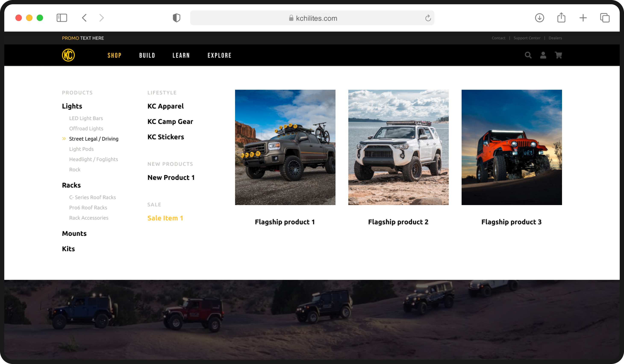Go back with the browser back arrow
The width and height of the screenshot is (624, 364).
tap(84, 18)
